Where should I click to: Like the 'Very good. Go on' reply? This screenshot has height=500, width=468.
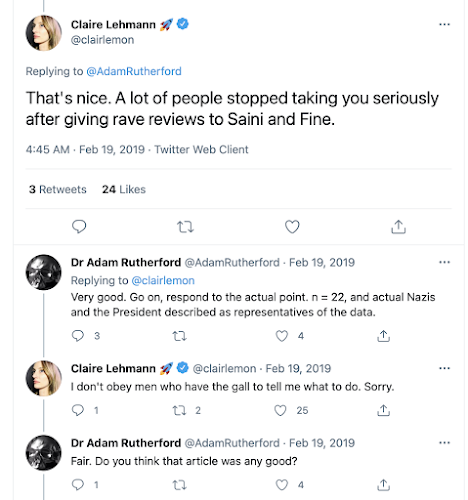point(282,336)
